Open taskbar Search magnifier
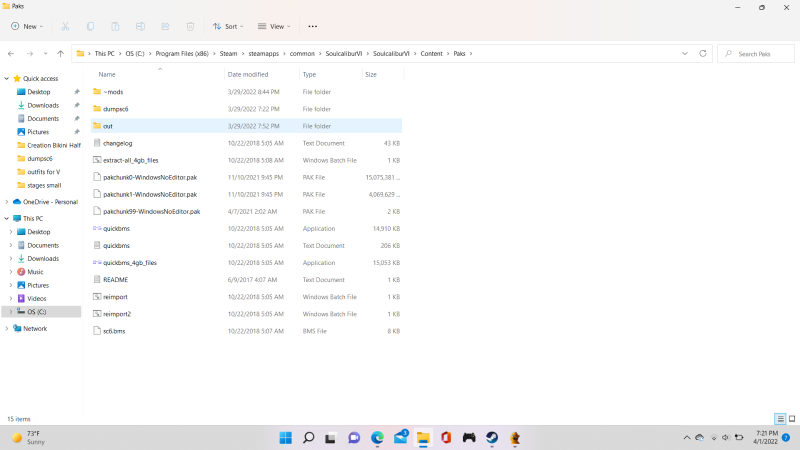The width and height of the screenshot is (800, 450). click(309, 438)
